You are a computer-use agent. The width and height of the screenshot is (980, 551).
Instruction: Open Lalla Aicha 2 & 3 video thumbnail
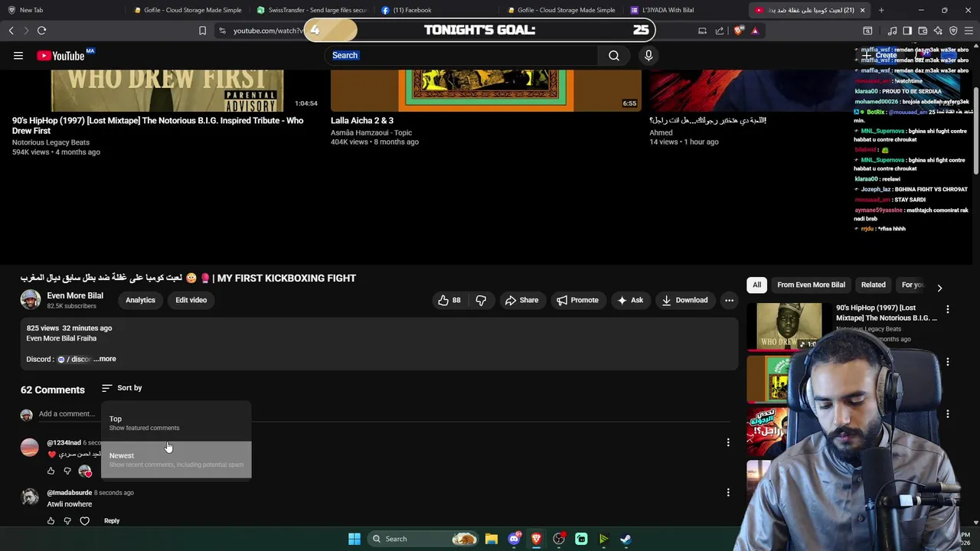(486, 90)
